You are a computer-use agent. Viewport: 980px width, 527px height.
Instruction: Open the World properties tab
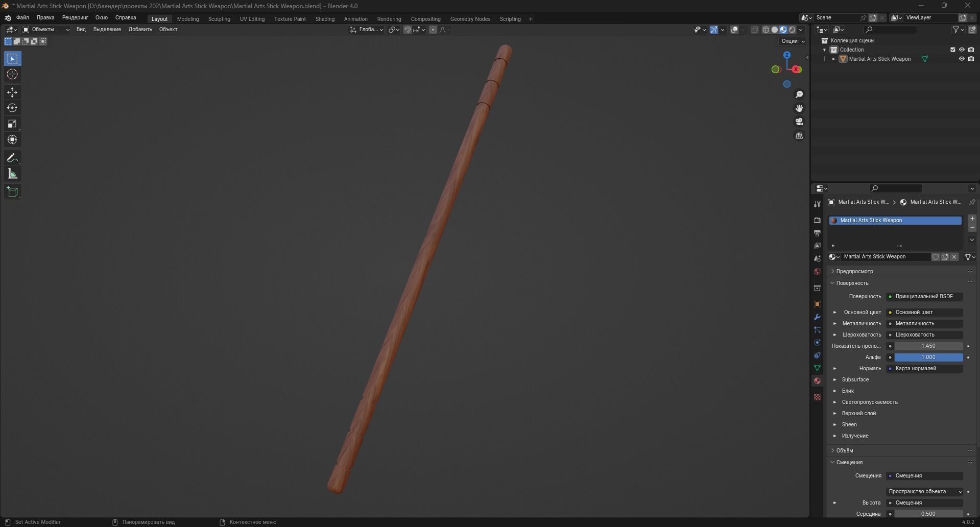pos(817,271)
